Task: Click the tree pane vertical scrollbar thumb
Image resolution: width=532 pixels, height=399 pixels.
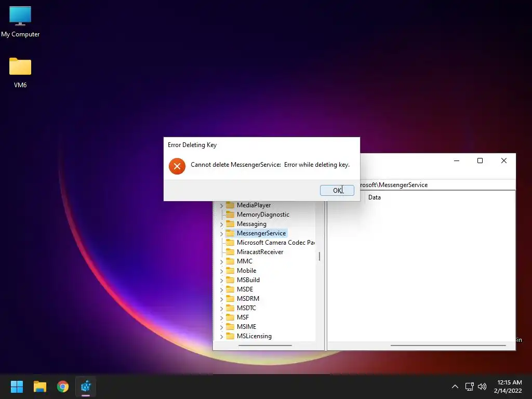Action: point(320,256)
